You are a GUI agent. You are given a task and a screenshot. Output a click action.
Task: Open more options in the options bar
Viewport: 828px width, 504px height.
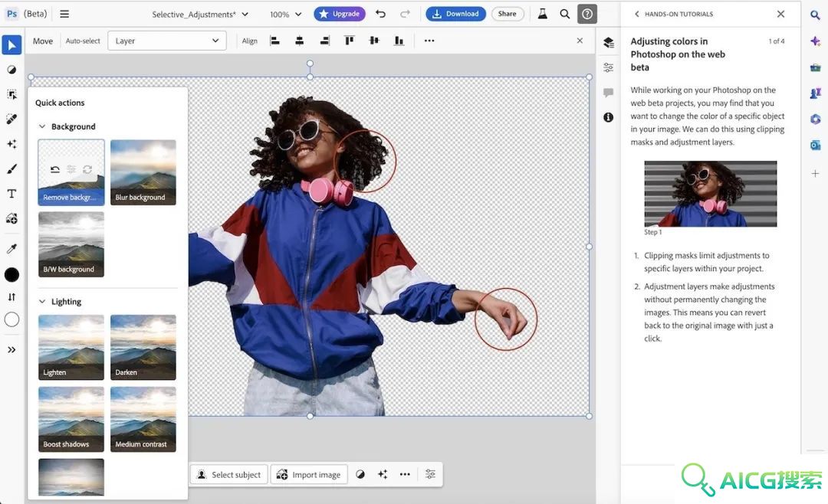[x=429, y=41]
